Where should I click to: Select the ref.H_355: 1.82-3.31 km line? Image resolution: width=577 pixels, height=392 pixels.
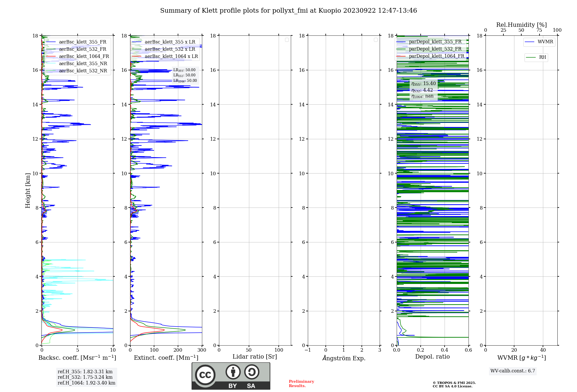pos(85,372)
